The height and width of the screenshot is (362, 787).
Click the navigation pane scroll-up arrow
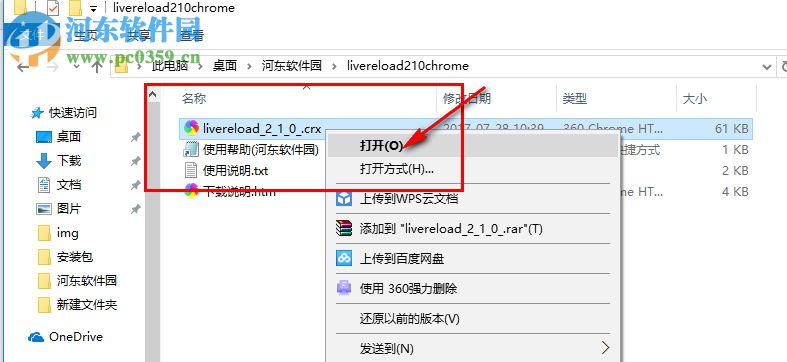pyautogui.click(x=152, y=94)
